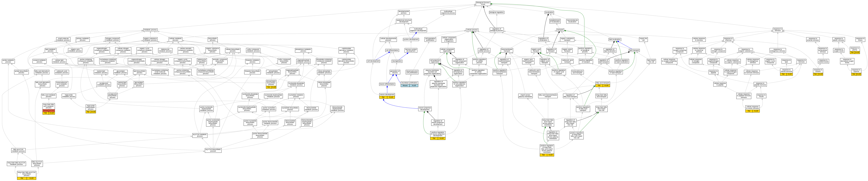Viewport: 868px width, 181px height.
Task: Click the 'cell differentiation' node
Action: coord(392,50)
